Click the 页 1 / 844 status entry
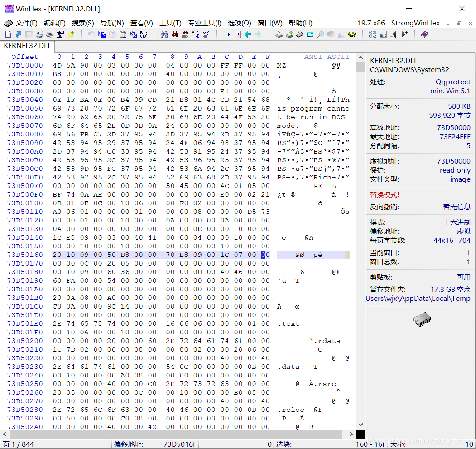Image resolution: width=476 pixels, height=449 pixels. (18, 444)
